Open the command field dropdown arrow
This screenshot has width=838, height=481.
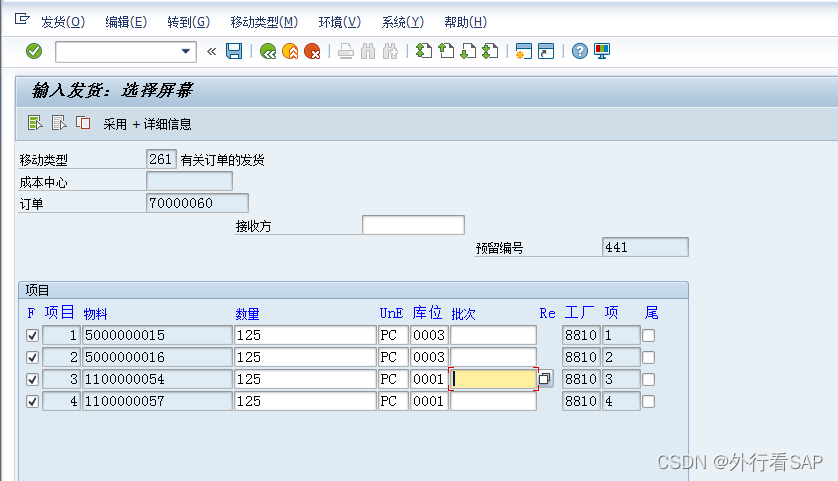click(185, 52)
